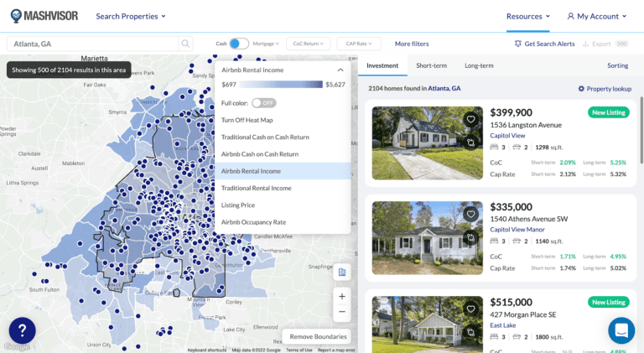Click the search magnifier icon
Image resolution: width=644 pixels, height=353 pixels.
click(184, 44)
